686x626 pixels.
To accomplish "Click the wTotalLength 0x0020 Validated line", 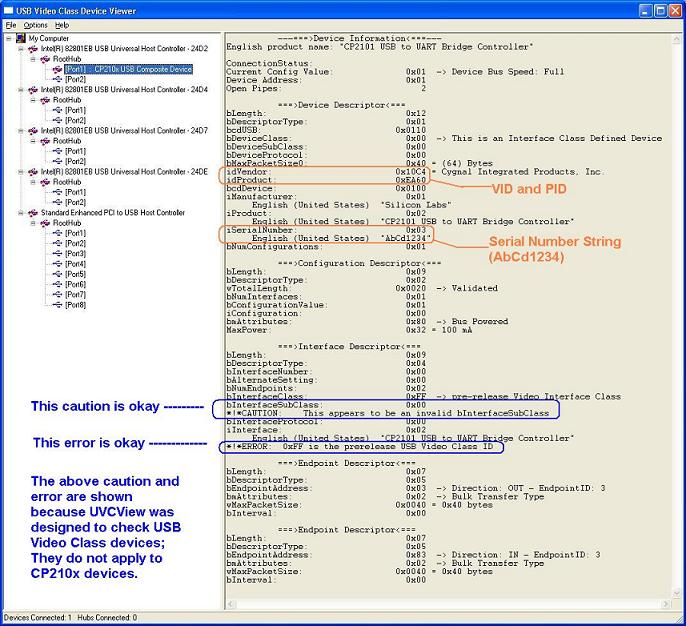I will (x=362, y=289).
